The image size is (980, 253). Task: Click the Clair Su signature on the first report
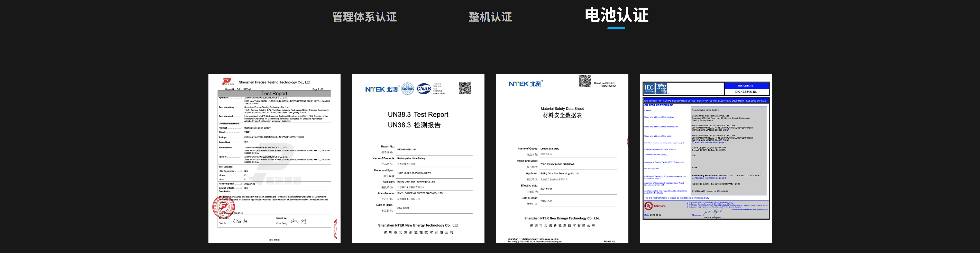click(240, 221)
